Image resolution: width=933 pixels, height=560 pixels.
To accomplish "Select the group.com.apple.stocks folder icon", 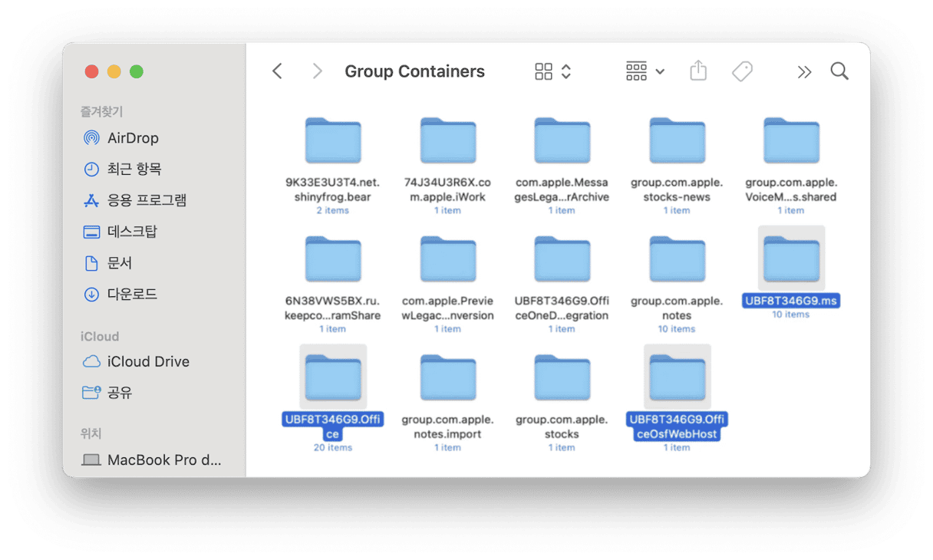I will point(562,378).
